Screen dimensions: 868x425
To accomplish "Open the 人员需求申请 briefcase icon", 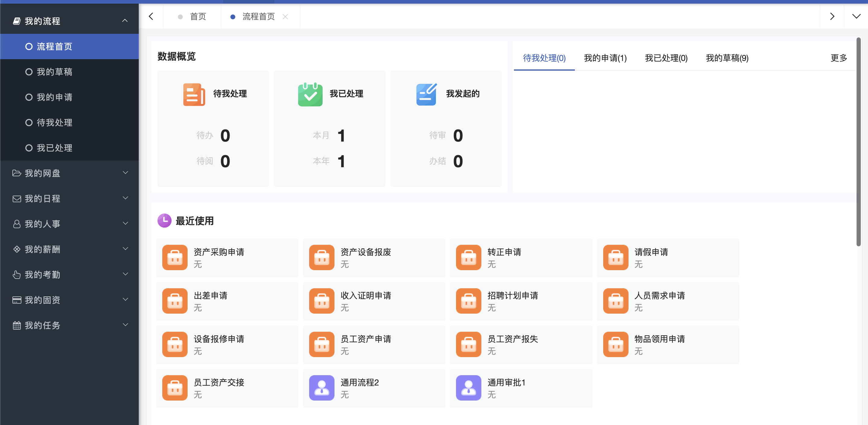I will (616, 301).
